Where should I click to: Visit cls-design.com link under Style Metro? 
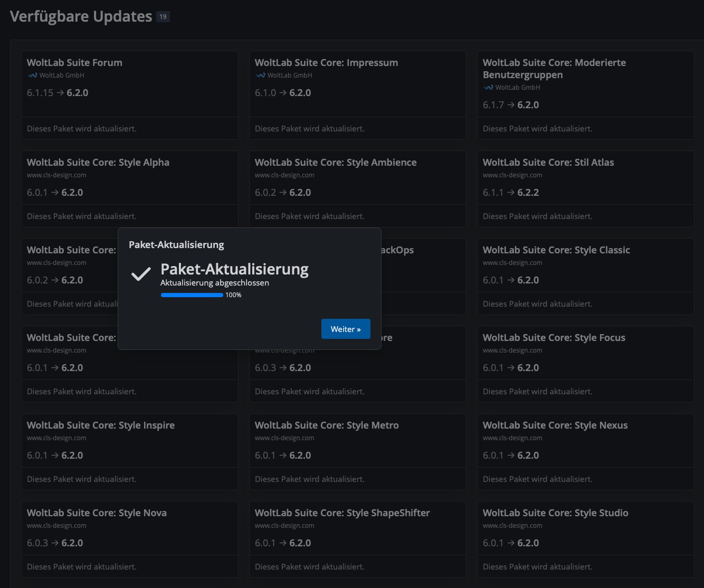tap(284, 438)
